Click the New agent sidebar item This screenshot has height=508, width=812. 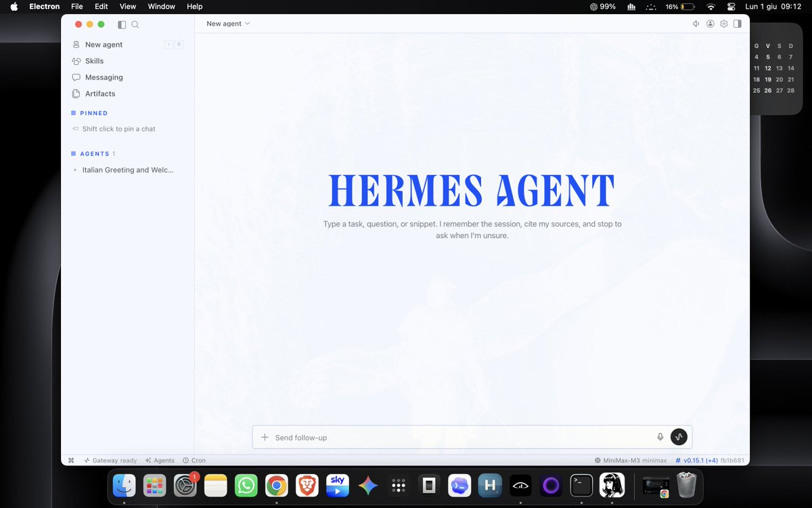click(x=127, y=45)
